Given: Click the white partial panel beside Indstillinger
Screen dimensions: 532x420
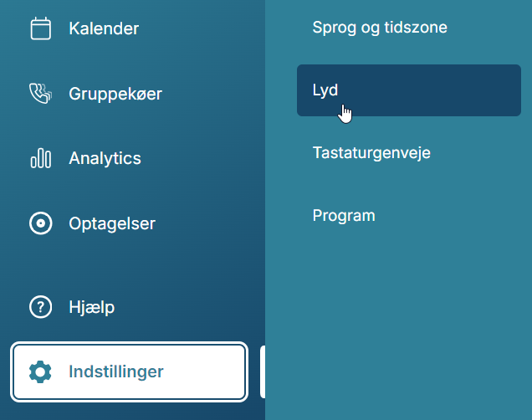Looking at the screenshot, I should (x=263, y=371).
